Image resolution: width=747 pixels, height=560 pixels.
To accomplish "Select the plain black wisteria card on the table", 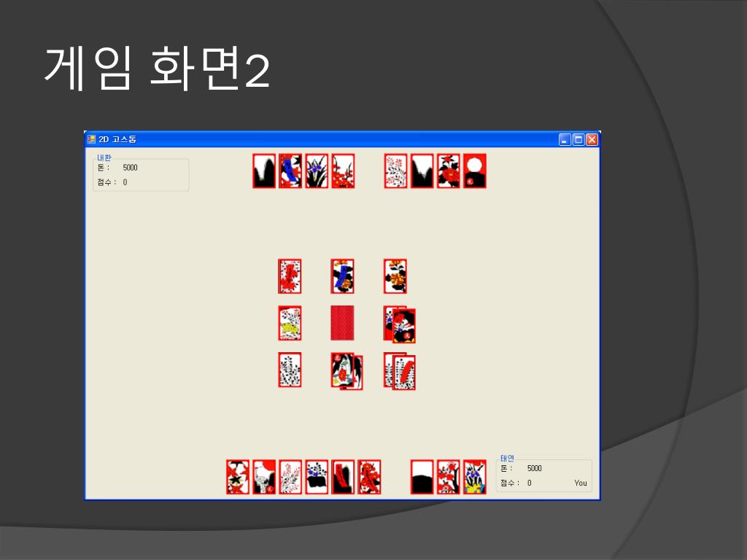I will (x=290, y=370).
